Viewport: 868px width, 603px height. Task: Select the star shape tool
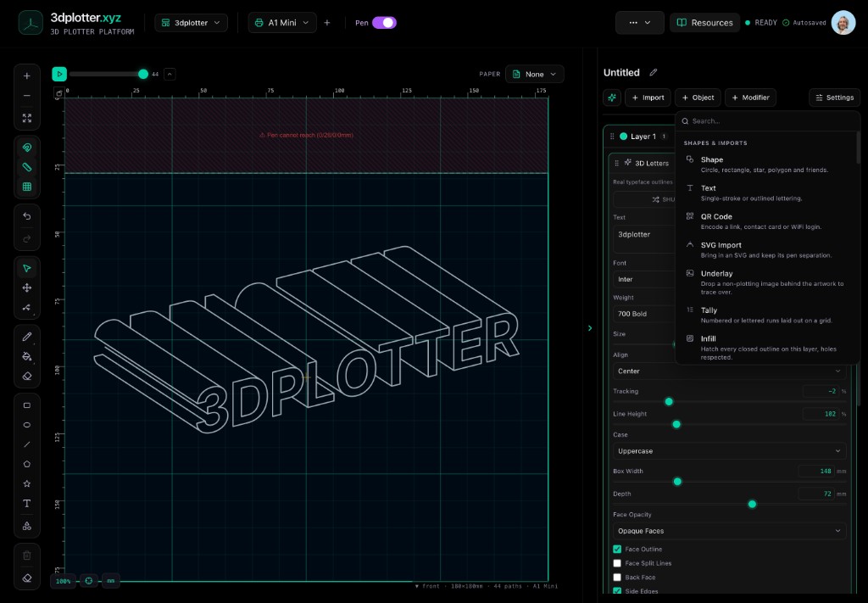pos(26,484)
